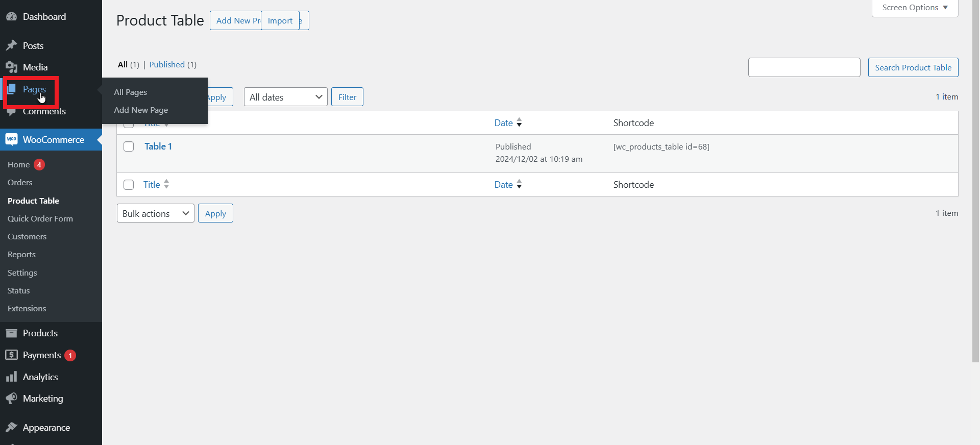Check the Table 1 row checkbox
This screenshot has width=980, height=445.
click(129, 146)
